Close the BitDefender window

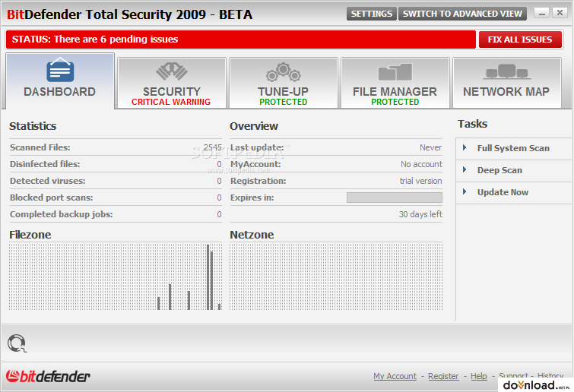coord(560,13)
